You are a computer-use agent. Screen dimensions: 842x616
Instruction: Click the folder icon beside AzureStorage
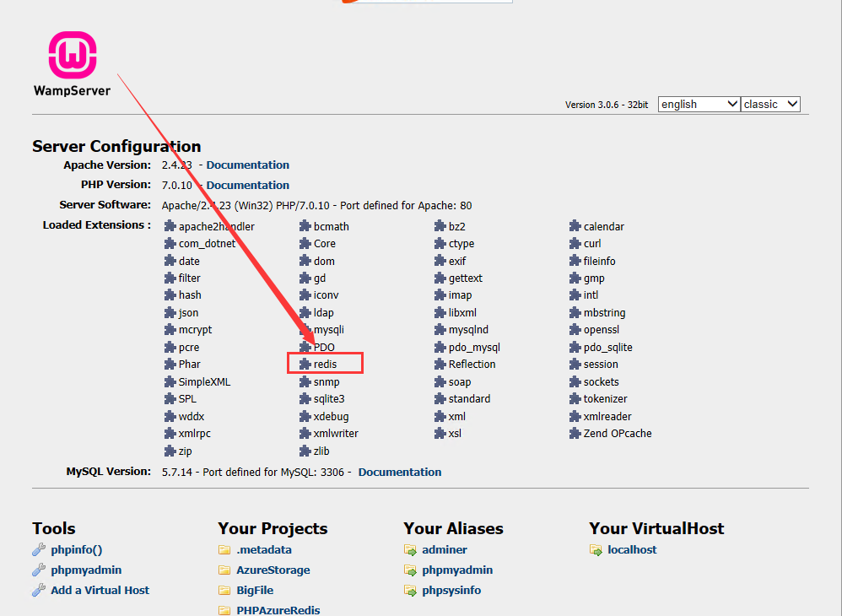point(224,570)
